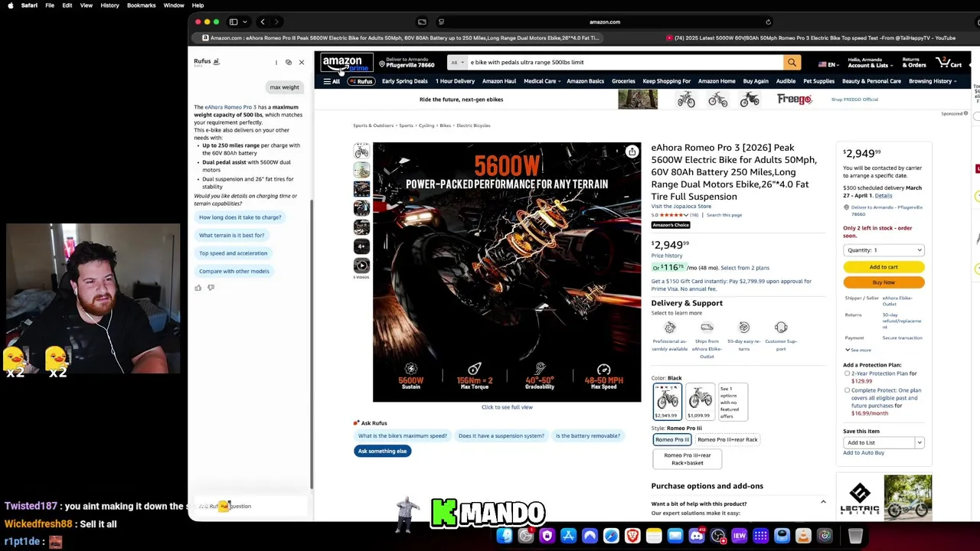This screenshot has width=980, height=551.
Task: Select Romeo Pro III+rear Rack style
Action: (727, 439)
